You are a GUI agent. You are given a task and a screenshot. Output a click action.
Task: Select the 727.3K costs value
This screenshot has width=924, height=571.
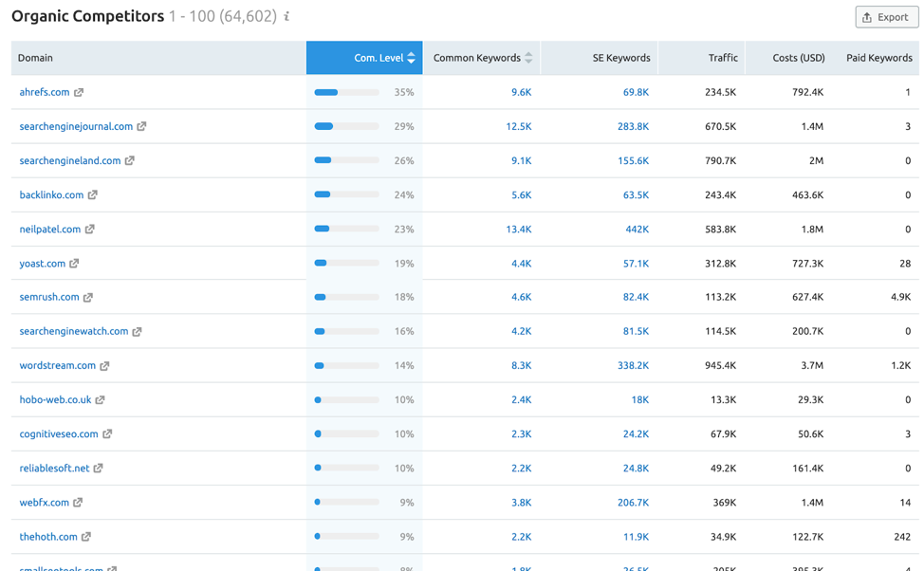[x=808, y=263]
